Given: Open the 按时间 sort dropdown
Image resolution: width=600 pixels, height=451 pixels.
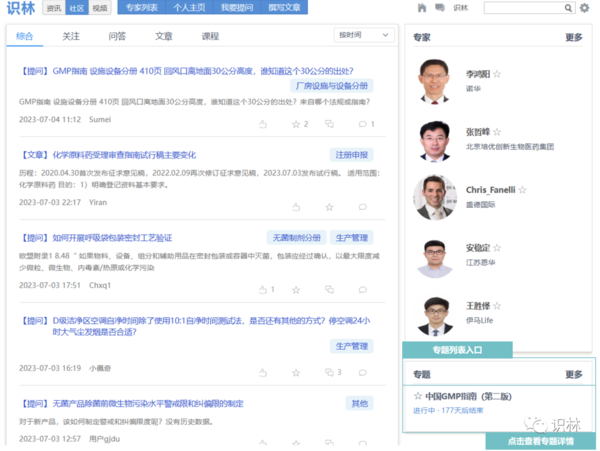Looking at the screenshot, I should (x=363, y=35).
